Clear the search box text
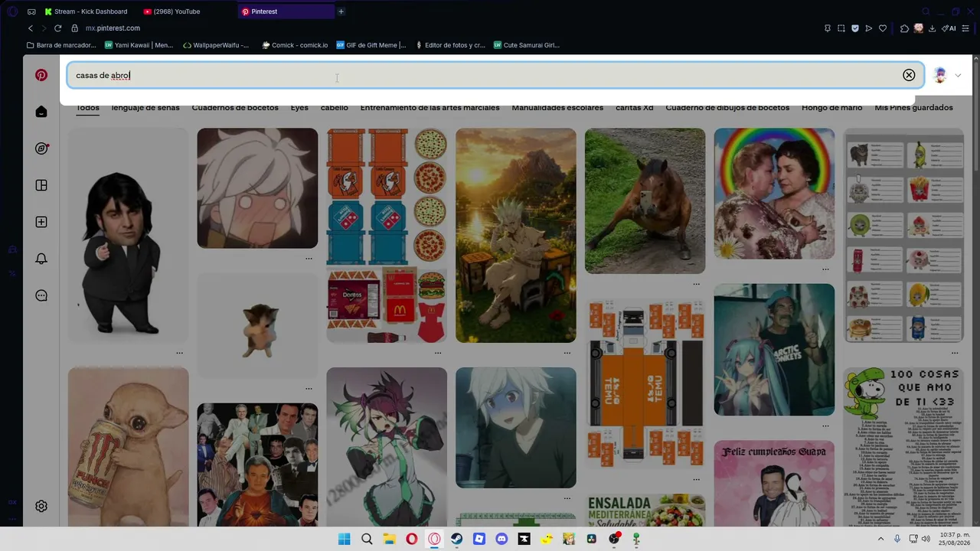The width and height of the screenshot is (980, 551). 909,75
